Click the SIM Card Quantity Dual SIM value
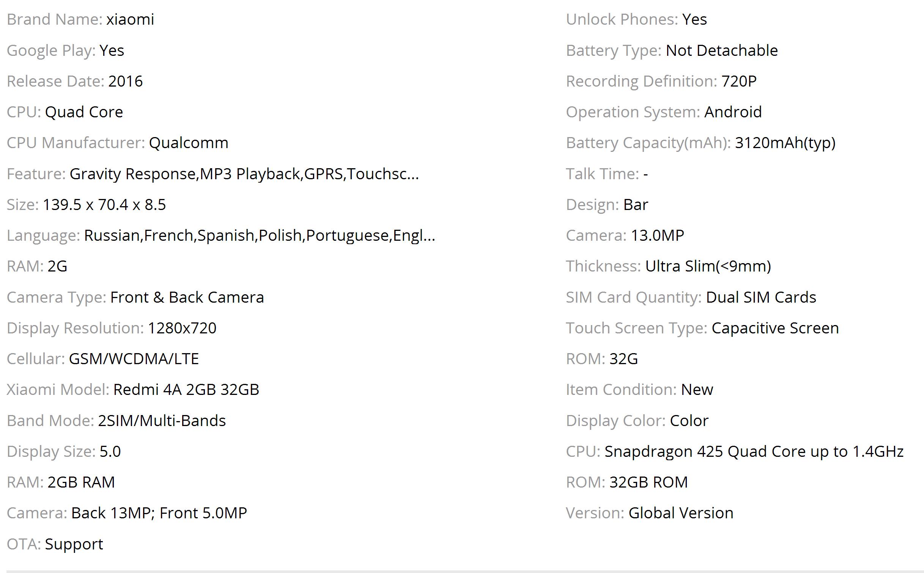 (x=761, y=297)
